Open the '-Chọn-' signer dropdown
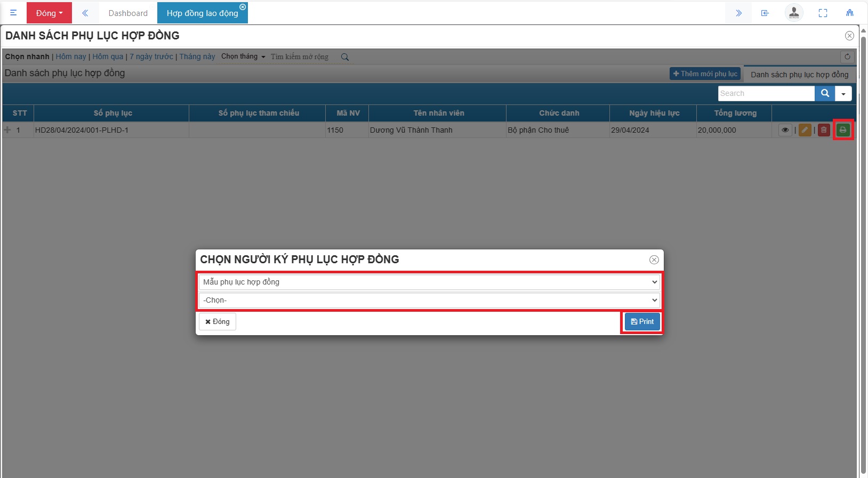This screenshot has width=868, height=478. (x=429, y=301)
